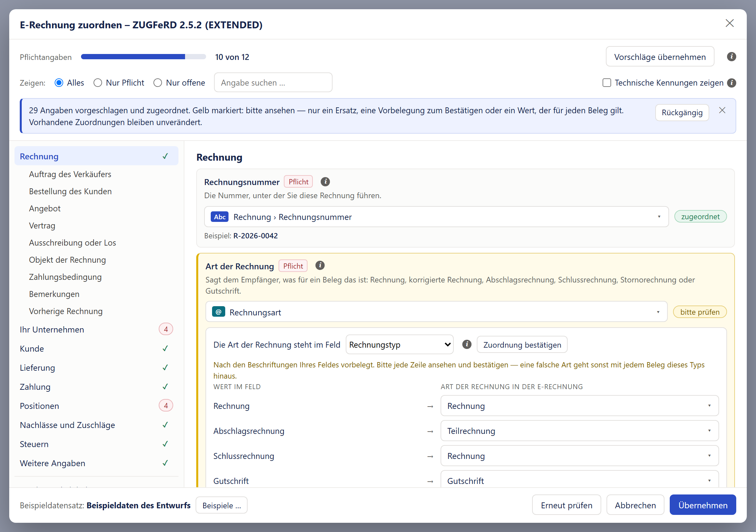The height and width of the screenshot is (532, 756).
Task: Open the Rechnungsart mapping dropdown
Action: point(436,312)
